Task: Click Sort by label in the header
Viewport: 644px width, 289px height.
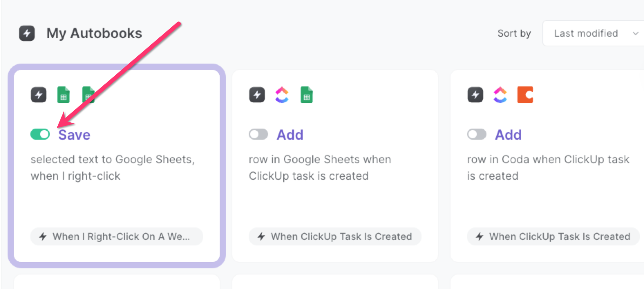Action: (514, 33)
